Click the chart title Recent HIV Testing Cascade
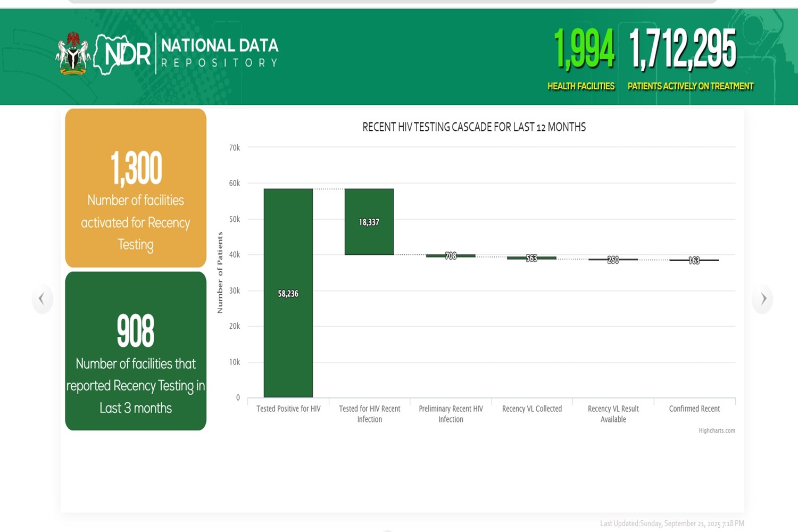 (473, 127)
